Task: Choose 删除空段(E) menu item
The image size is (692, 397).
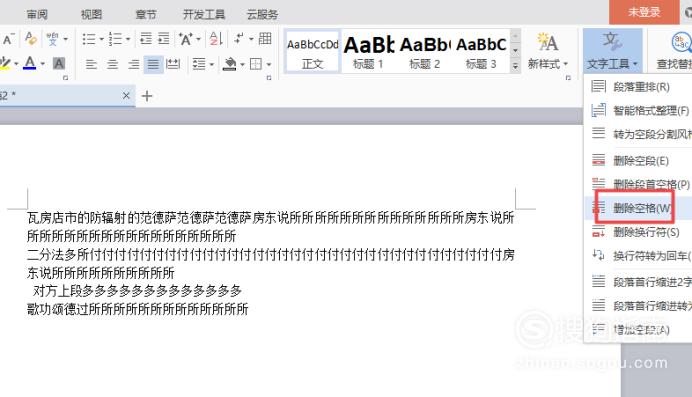Action: point(639,161)
